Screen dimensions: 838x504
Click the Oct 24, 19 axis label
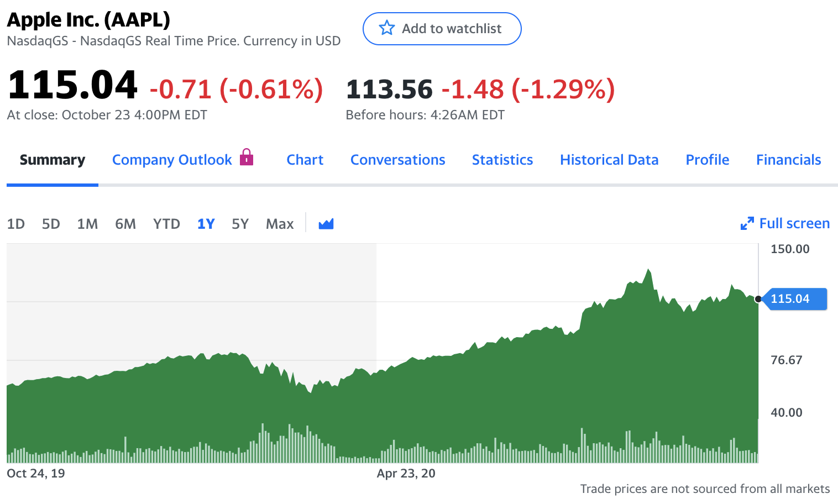click(36, 473)
